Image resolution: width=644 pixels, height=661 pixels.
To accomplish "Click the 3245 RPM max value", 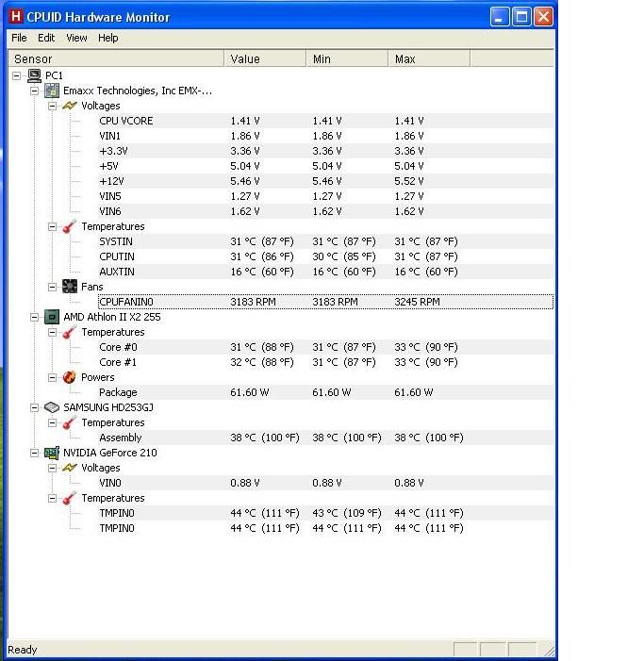I will tap(417, 302).
